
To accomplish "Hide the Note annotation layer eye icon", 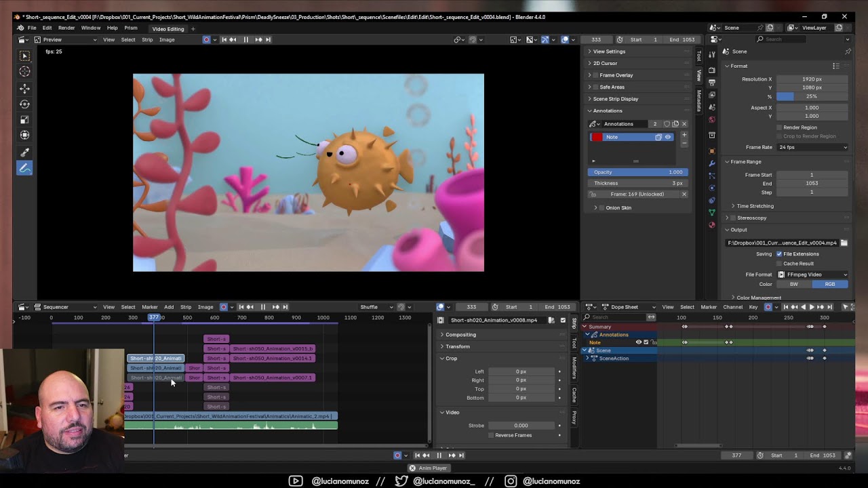I will pos(667,137).
